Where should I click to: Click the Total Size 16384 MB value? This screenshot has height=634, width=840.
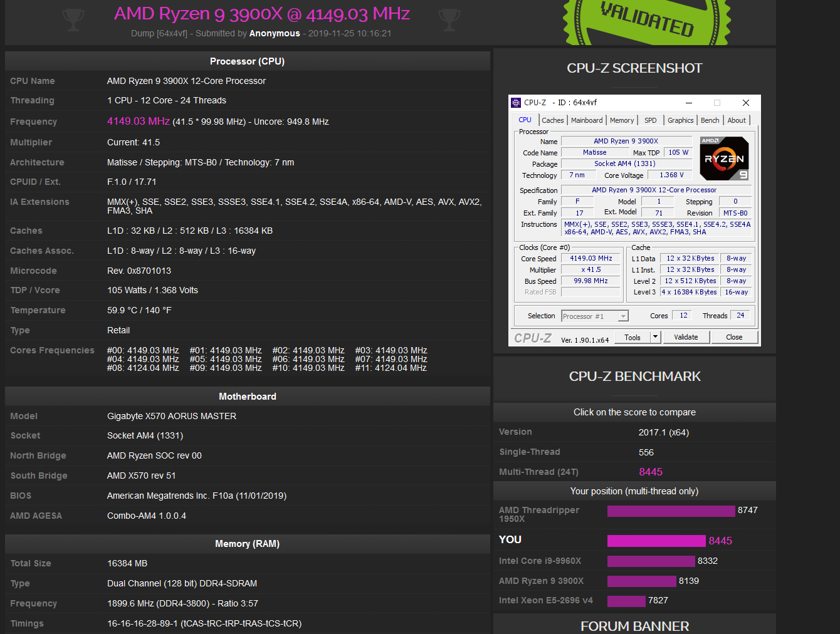(127, 563)
